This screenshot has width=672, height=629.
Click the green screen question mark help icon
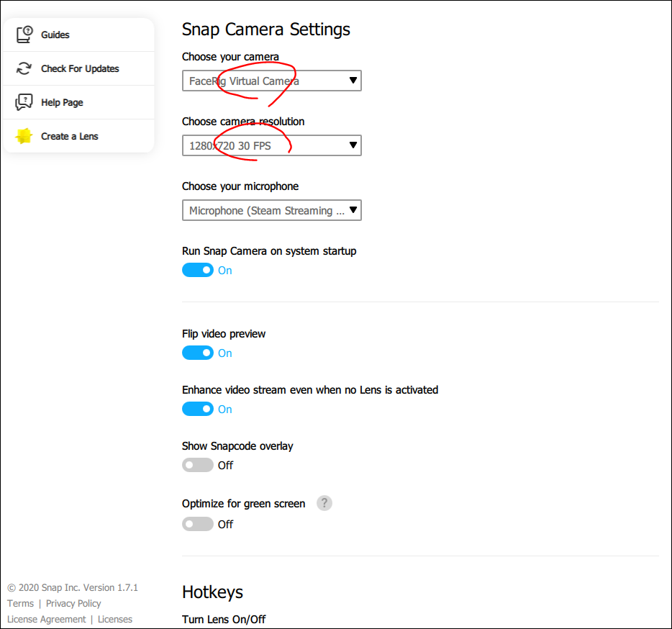tap(324, 503)
